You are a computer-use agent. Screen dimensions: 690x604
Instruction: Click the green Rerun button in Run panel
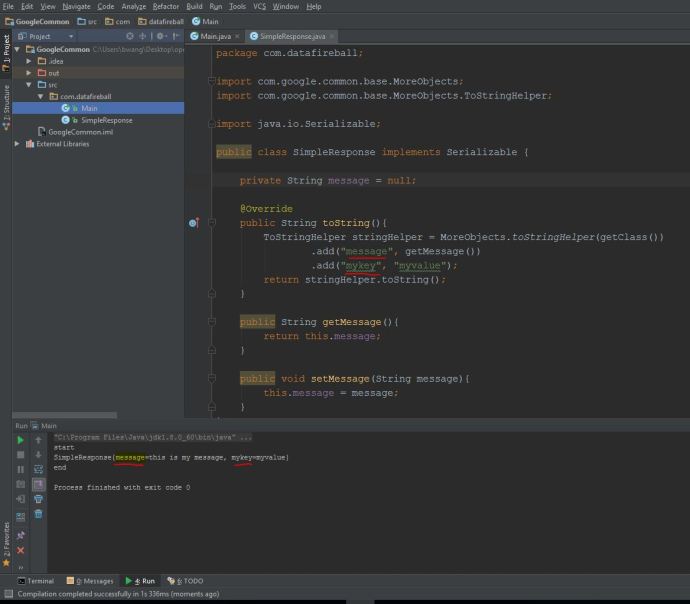(x=20, y=440)
